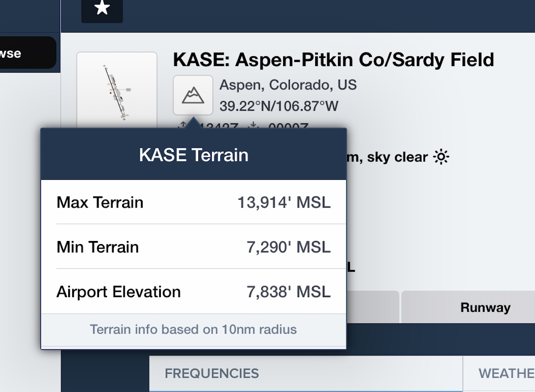The height and width of the screenshot is (392, 535).
Task: Click the 13,914' MSL max terrain value
Action: click(284, 202)
